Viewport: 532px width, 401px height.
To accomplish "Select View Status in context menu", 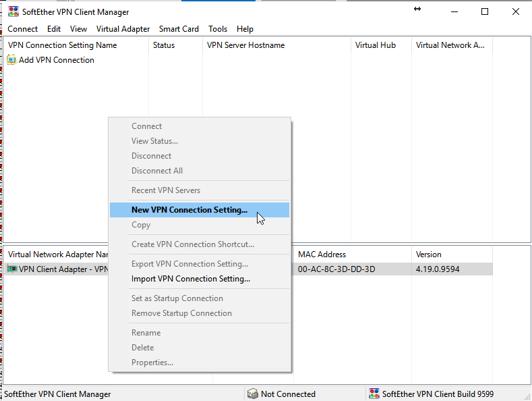I will (x=200, y=141).
